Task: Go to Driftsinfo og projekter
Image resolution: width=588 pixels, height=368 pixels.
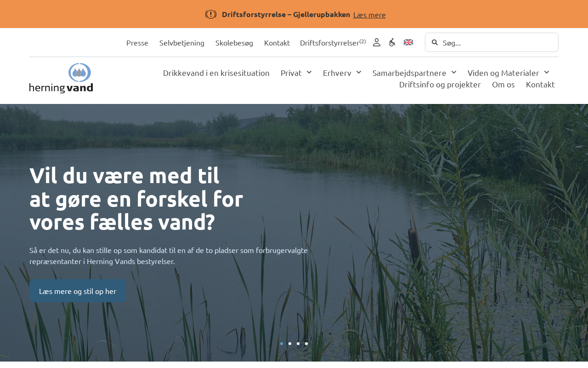Action: click(x=440, y=84)
